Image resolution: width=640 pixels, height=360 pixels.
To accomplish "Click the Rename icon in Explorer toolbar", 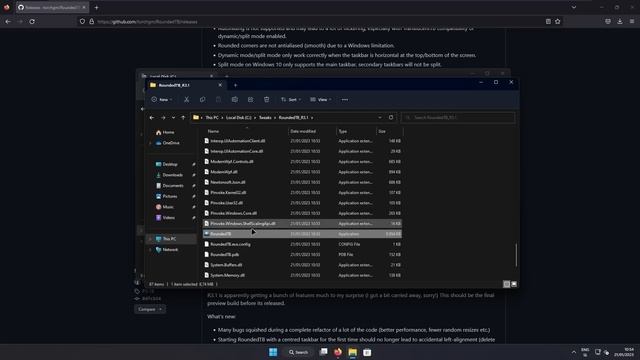I will 235,100.
